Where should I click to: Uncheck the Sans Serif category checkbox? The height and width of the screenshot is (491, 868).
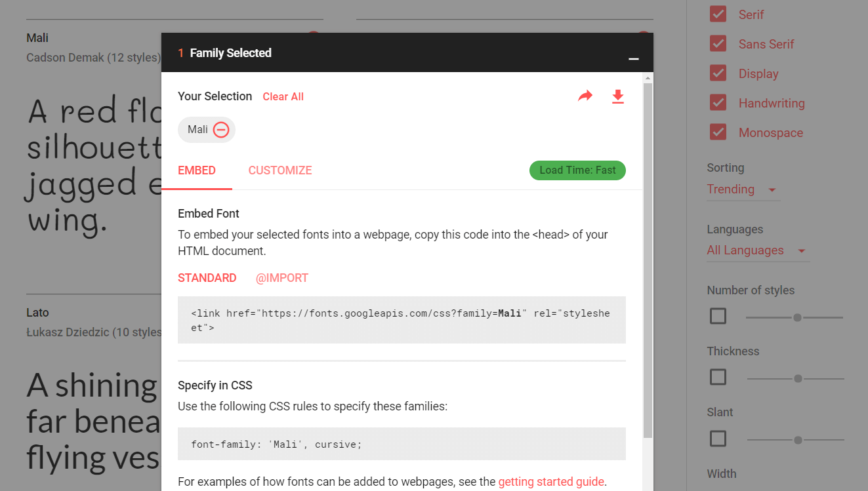(x=718, y=44)
